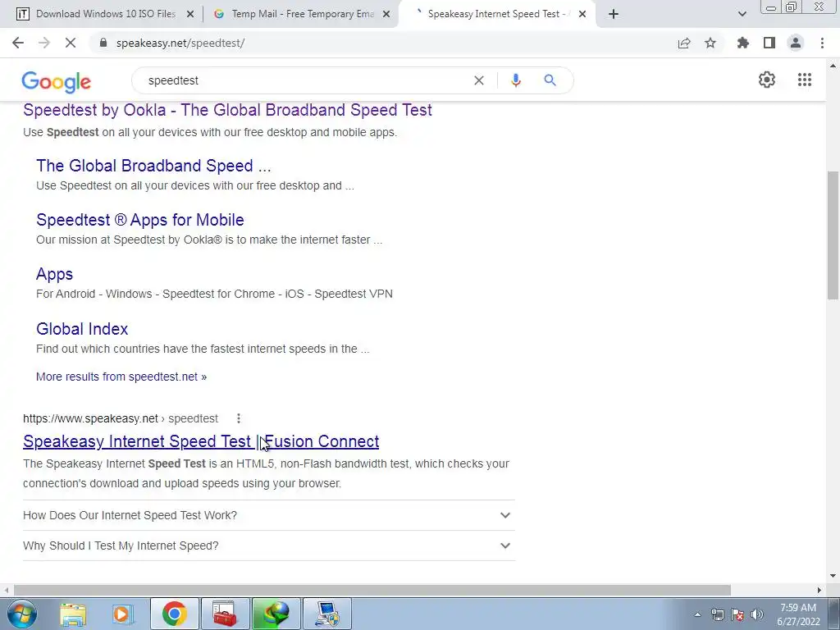Image resolution: width=840 pixels, height=630 pixels.
Task: Click the vertical scrollbar thumb
Action: tap(833, 235)
